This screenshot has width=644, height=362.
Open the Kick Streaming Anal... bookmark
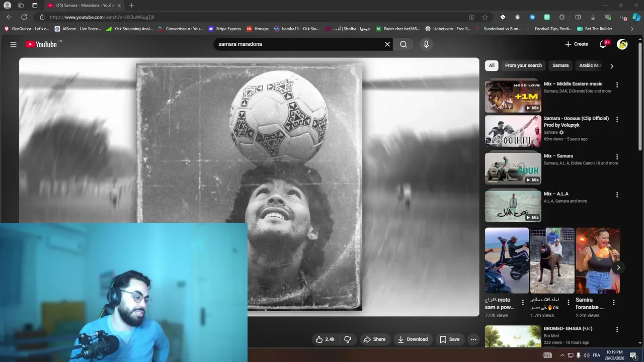130,29
